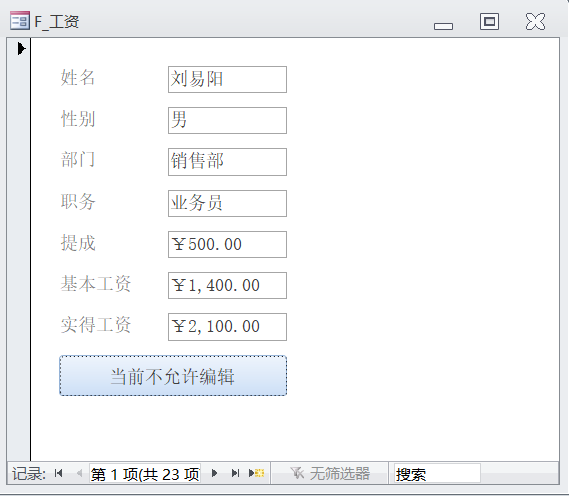Toggle the 无筛选器 filter indicator
Viewport: 569px width, 496px height.
(x=329, y=473)
